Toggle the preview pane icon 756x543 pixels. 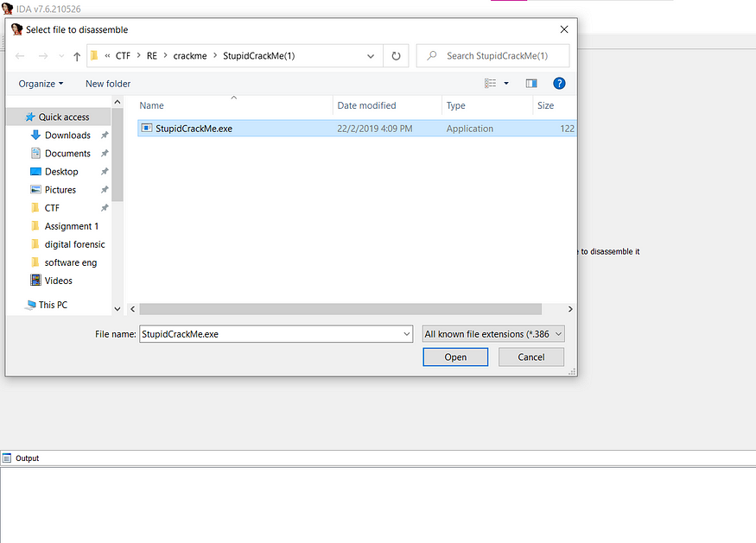pyautogui.click(x=531, y=84)
